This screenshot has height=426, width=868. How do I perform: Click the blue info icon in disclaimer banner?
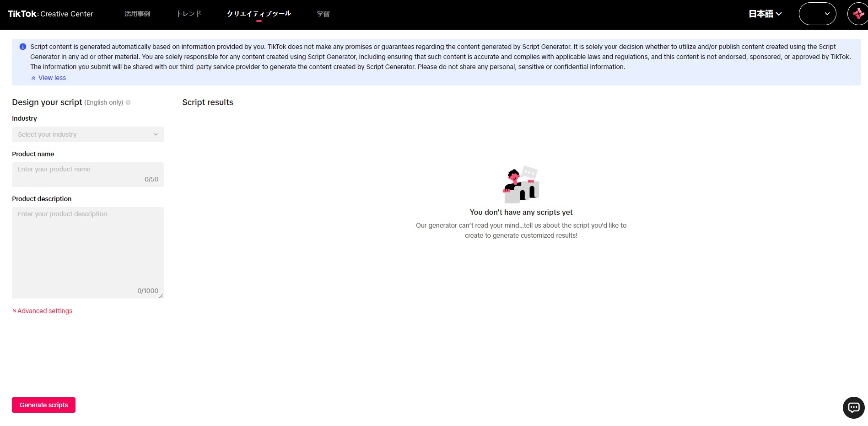23,47
